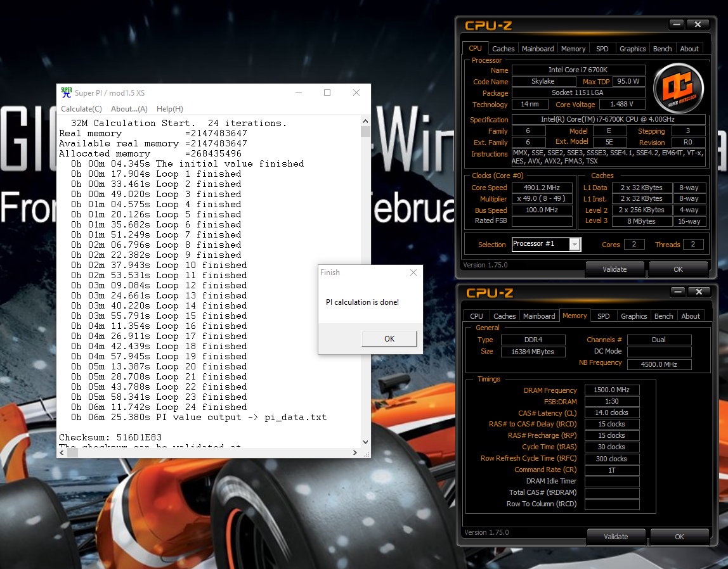
Task: Click the FSB:DRAM ratio value 1:30
Action: tap(611, 402)
